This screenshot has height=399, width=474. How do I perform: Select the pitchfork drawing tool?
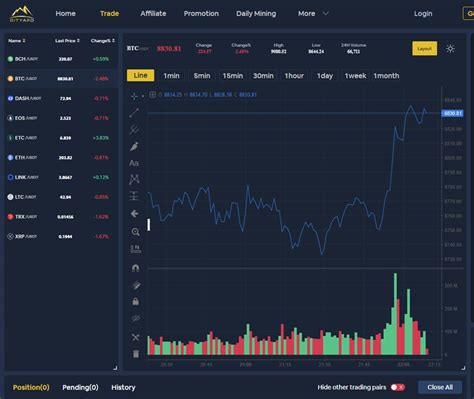(134, 129)
